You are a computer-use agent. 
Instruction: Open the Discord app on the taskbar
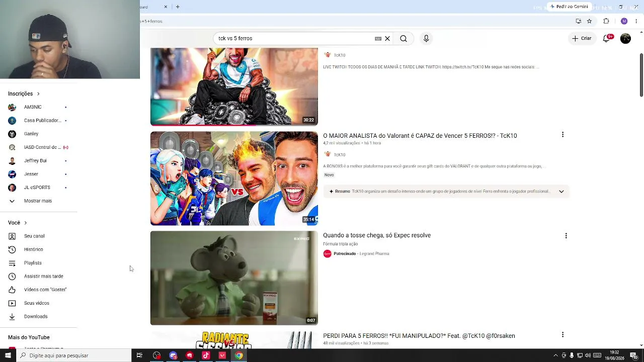pos(173,355)
